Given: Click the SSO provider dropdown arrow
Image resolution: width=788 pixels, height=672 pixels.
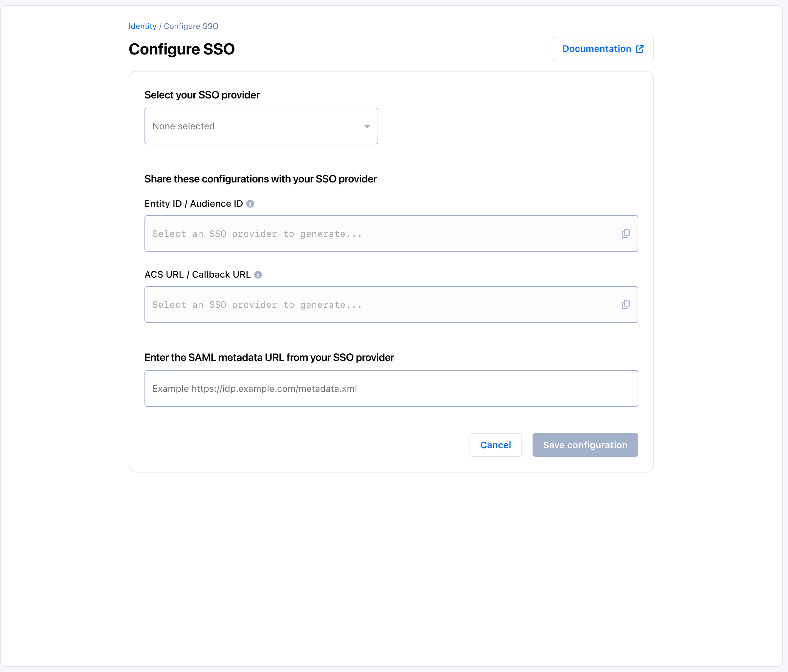Looking at the screenshot, I should [x=367, y=126].
